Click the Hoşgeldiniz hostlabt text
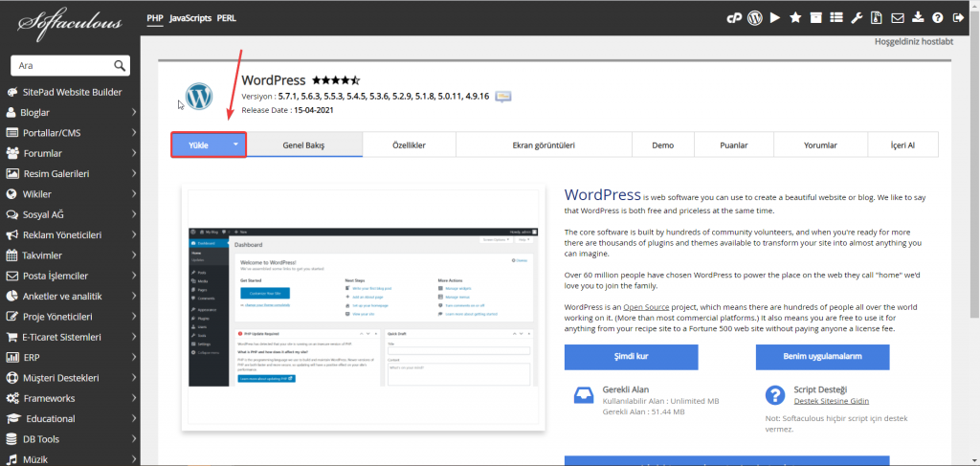 point(914,42)
